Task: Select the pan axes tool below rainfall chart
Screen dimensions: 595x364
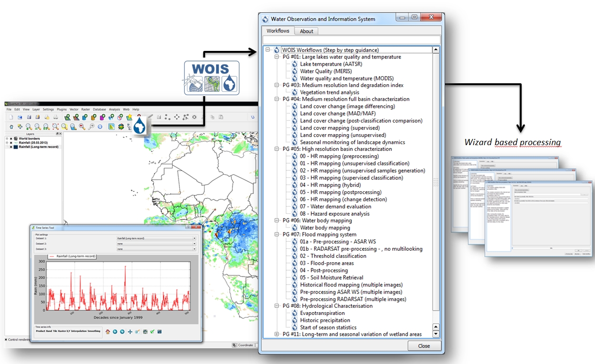Action: (129, 332)
